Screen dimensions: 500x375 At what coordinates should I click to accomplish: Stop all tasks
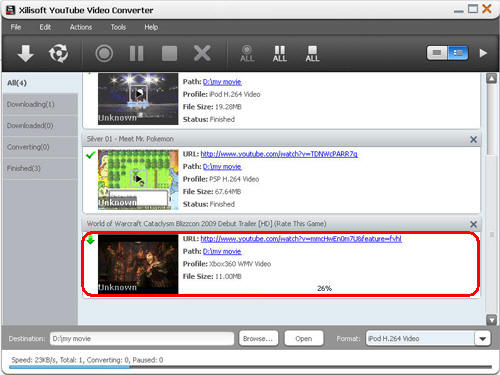(x=312, y=53)
